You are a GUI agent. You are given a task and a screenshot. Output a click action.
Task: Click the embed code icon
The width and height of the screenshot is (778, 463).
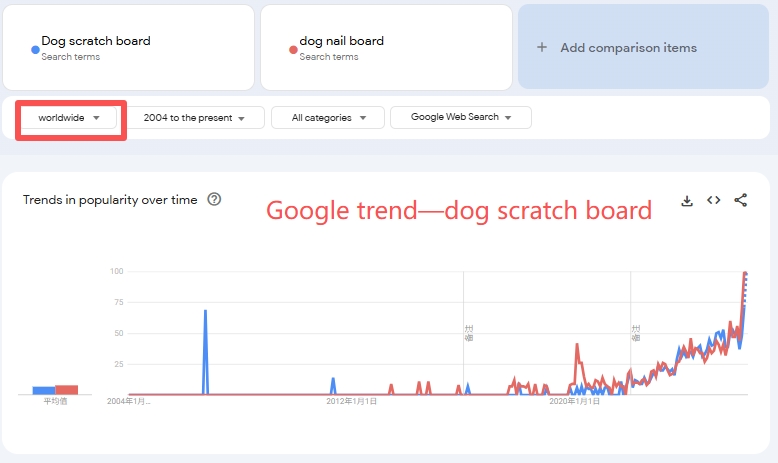pos(714,200)
